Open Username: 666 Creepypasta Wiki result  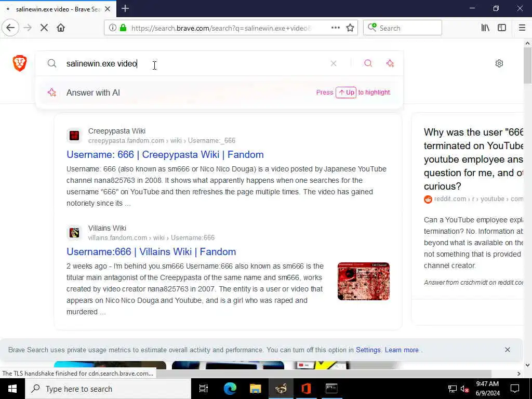[165, 155]
